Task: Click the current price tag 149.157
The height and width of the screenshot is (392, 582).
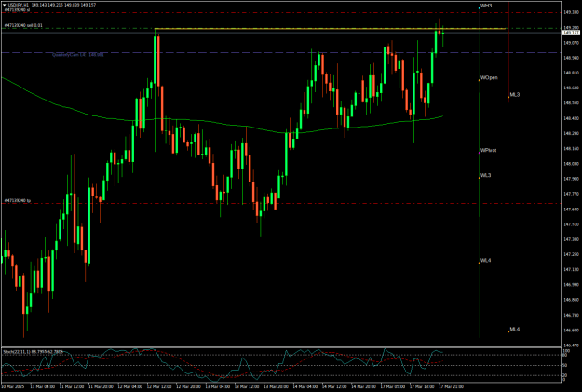Action: [x=571, y=33]
